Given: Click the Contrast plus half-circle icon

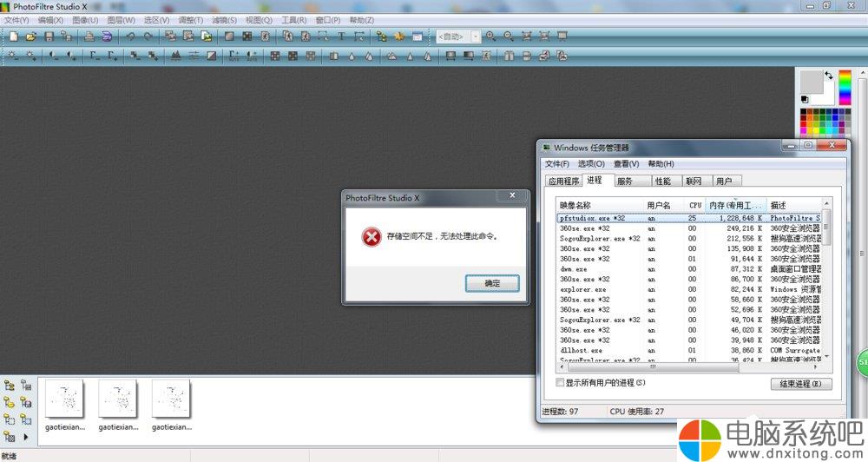Looking at the screenshot, I should click(71, 56).
